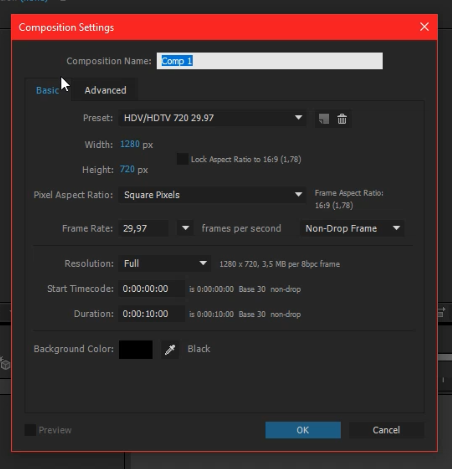Click the Duration timecode field
This screenshot has height=469, width=452.
pyautogui.click(x=151, y=314)
